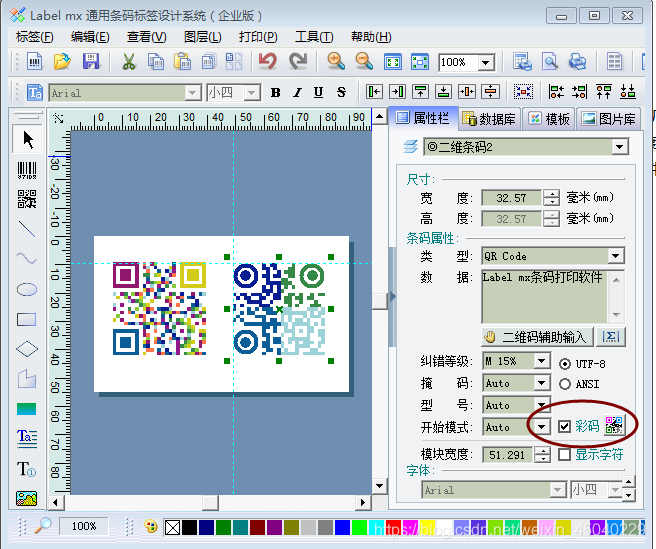This screenshot has width=656, height=549.
Task: Click the 数据 text field with Label mx
Action: pyautogui.click(x=544, y=297)
